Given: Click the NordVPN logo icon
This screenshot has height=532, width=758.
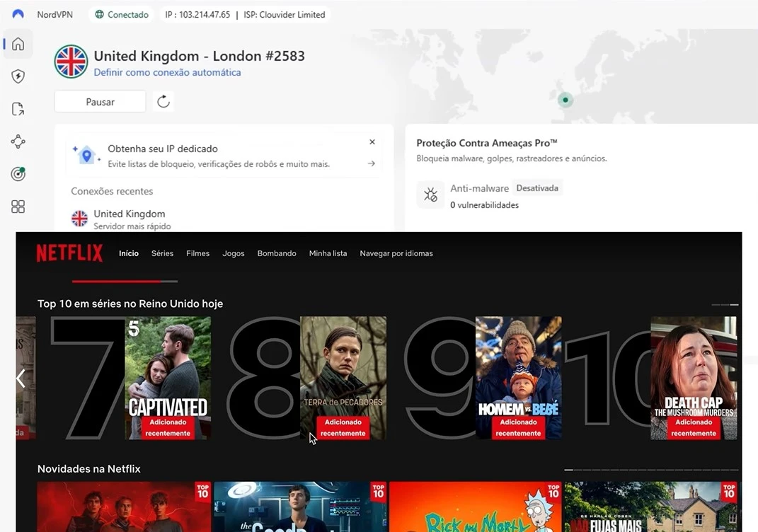Looking at the screenshot, I should (x=18, y=14).
